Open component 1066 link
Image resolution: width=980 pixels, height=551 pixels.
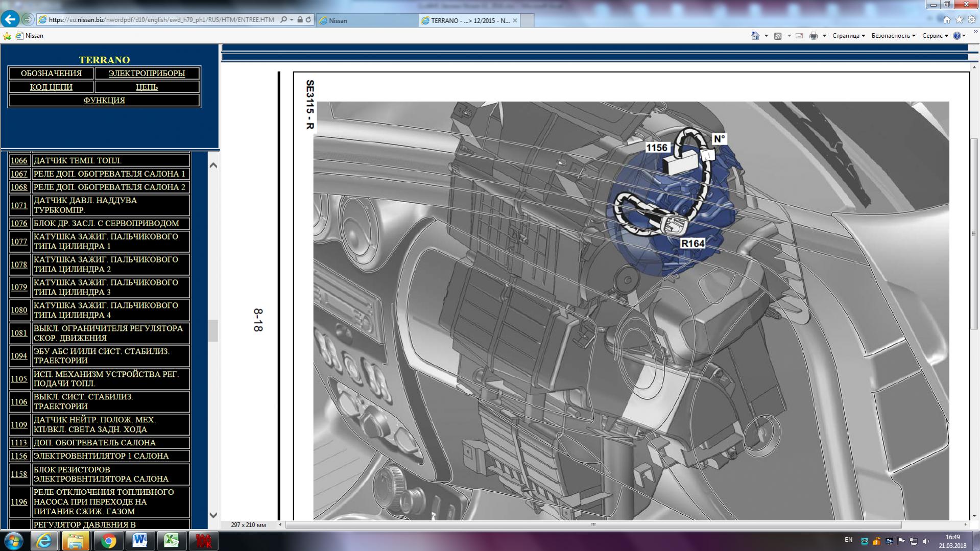point(19,160)
